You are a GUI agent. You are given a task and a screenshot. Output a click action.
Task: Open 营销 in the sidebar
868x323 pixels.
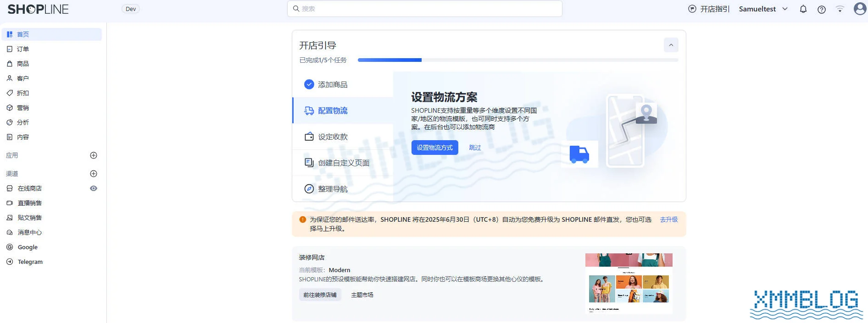tap(52, 108)
